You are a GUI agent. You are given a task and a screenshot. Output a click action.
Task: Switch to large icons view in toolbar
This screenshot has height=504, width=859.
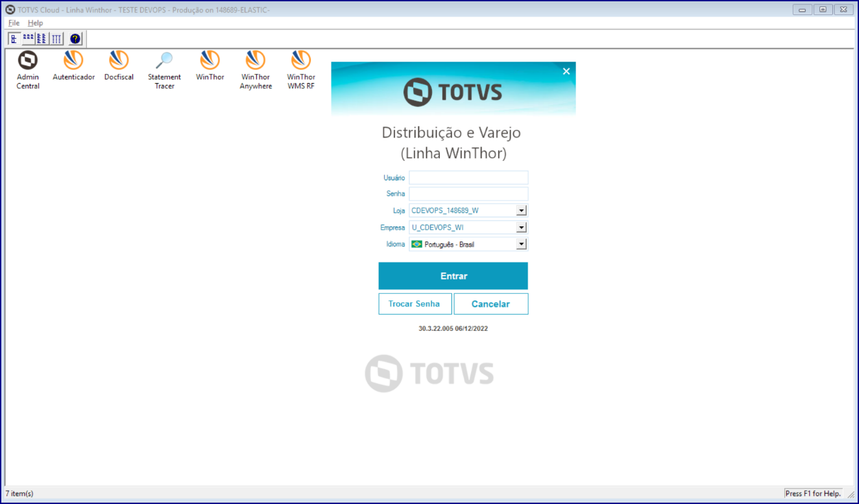[14, 39]
